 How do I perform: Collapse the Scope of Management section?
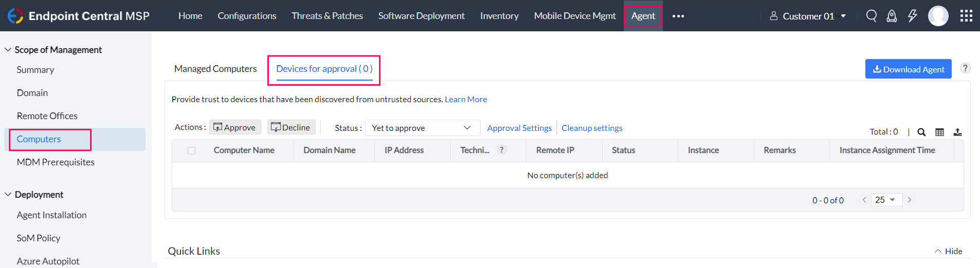click(x=8, y=50)
